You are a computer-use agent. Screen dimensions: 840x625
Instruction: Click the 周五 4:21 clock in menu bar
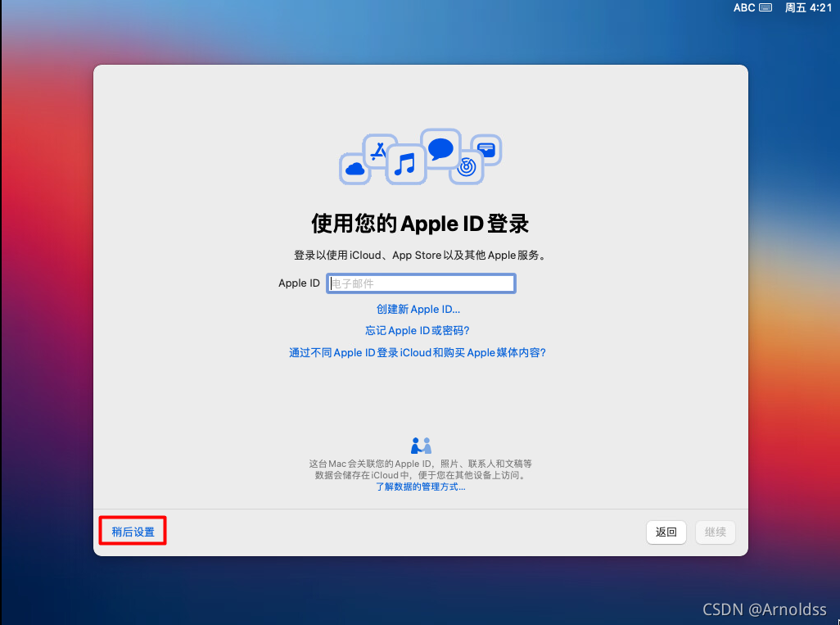click(x=808, y=7)
